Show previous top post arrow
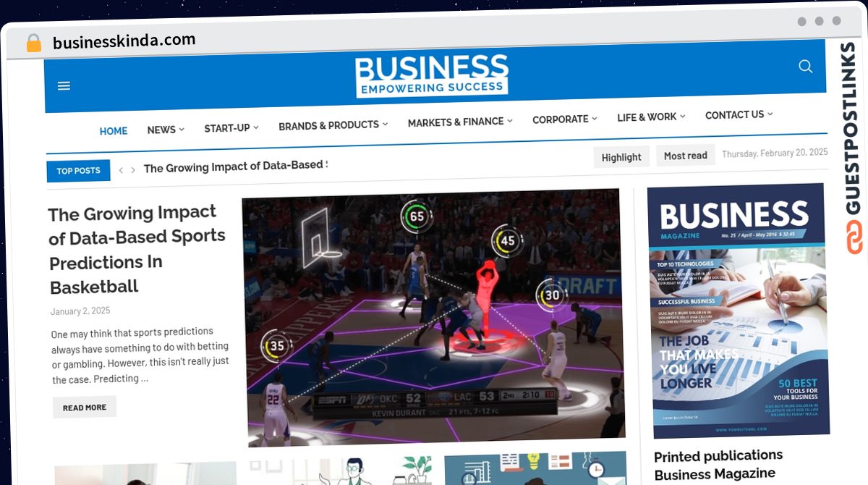 (x=121, y=170)
